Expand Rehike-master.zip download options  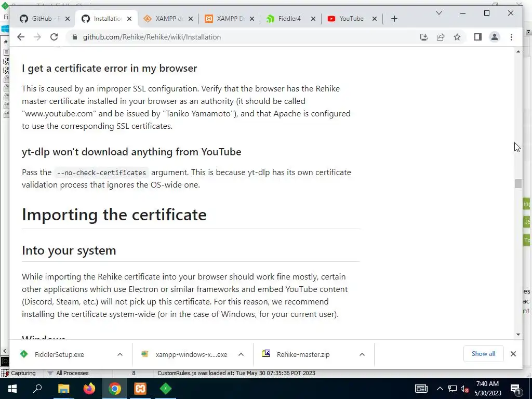(362, 354)
